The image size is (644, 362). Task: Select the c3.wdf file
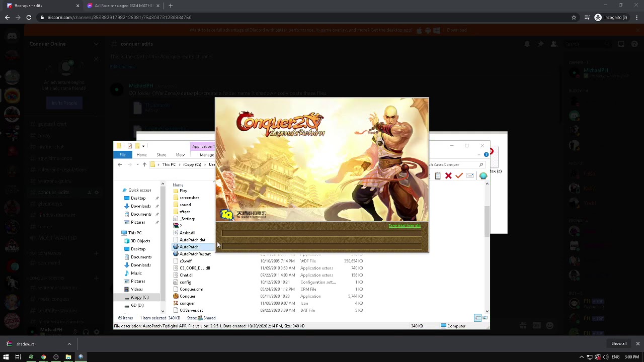pyautogui.click(x=183, y=261)
